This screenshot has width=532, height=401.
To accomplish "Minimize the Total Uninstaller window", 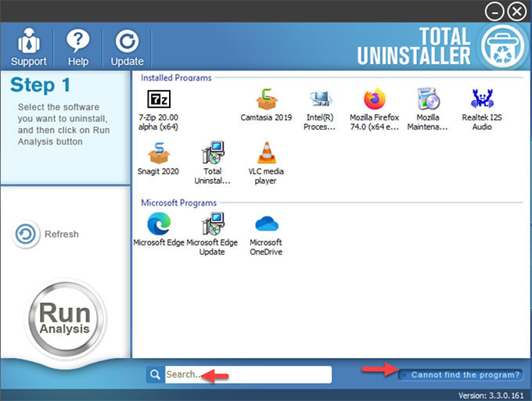I will coord(494,12).
